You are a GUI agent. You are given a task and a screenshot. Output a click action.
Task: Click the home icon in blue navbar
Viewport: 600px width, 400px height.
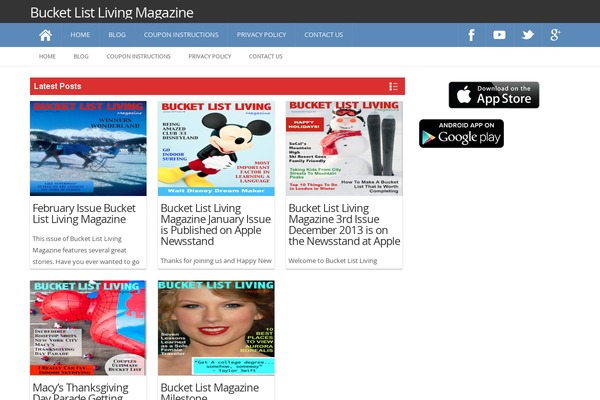pyautogui.click(x=46, y=35)
